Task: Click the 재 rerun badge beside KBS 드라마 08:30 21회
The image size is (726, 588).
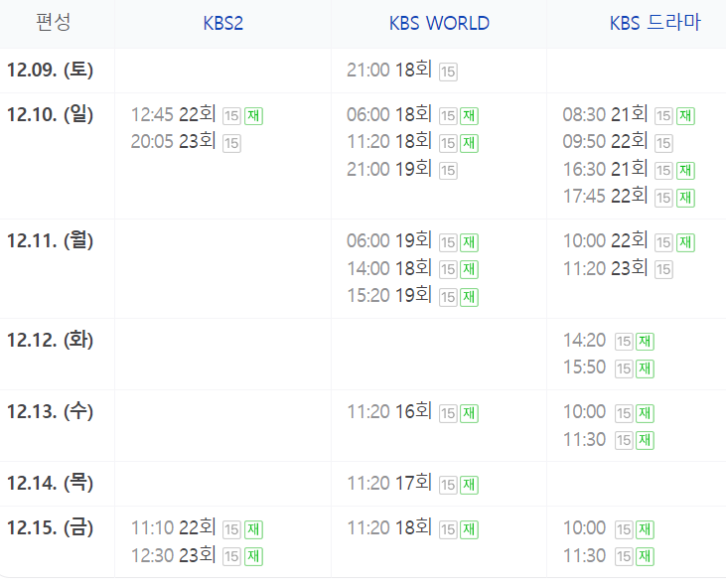Action: pyautogui.click(x=685, y=116)
